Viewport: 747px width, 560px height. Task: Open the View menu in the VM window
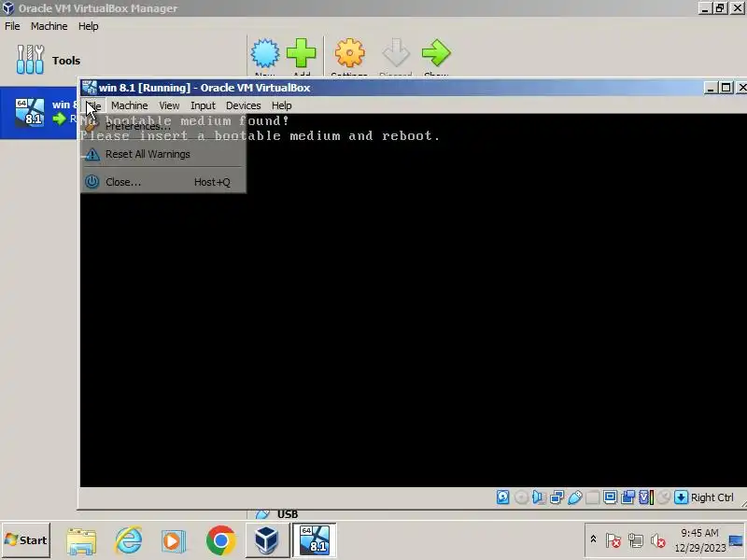coord(169,105)
